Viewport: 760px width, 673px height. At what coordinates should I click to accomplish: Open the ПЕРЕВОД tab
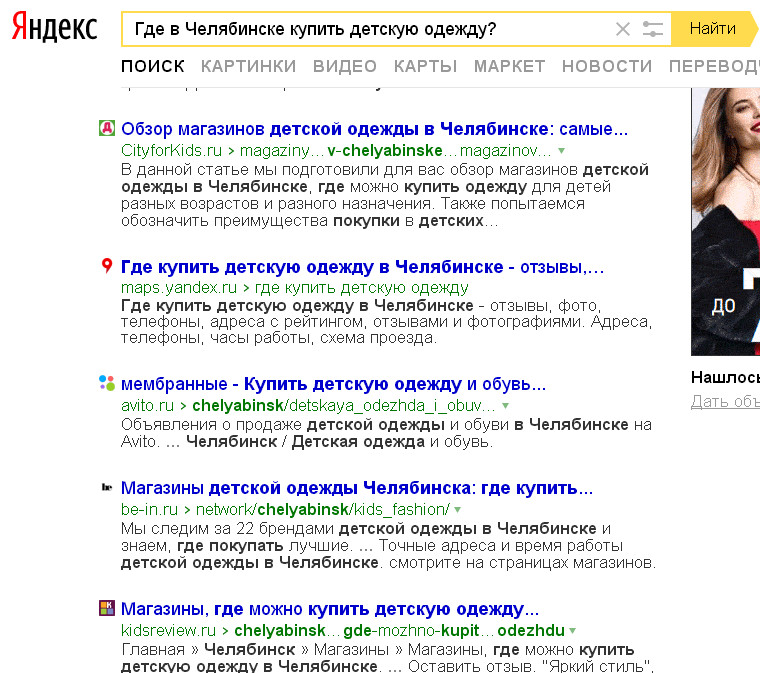click(714, 66)
